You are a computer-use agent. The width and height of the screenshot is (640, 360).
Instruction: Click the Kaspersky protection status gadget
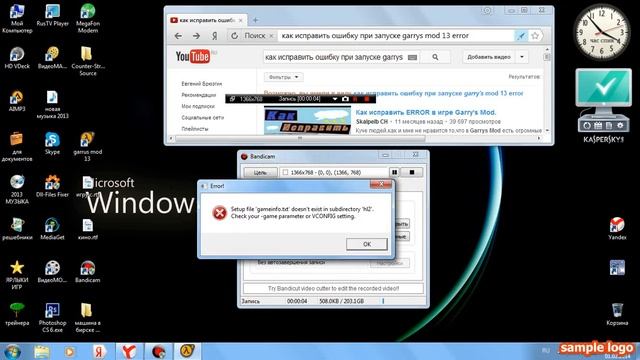point(603,100)
